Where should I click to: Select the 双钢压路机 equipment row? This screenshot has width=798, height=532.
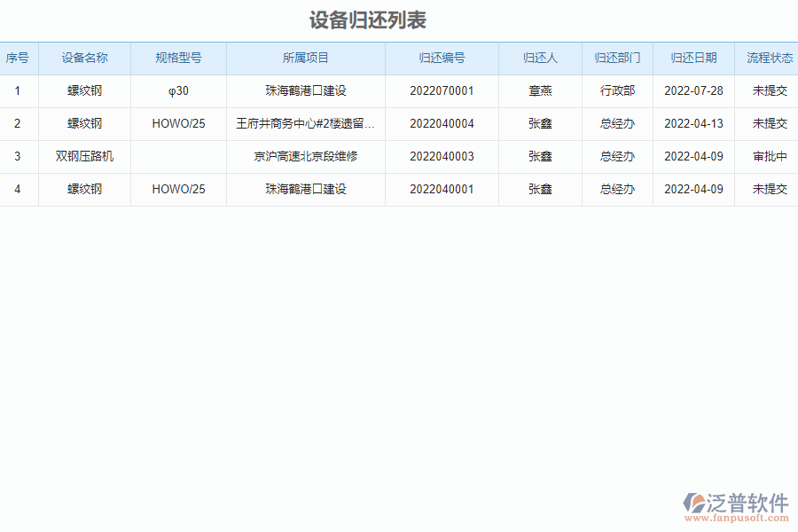point(85,156)
